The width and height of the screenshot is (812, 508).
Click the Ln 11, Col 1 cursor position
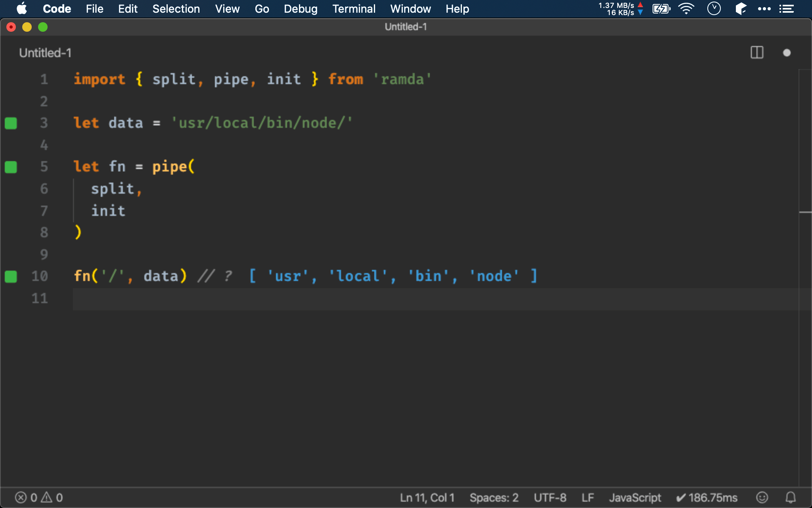(427, 498)
